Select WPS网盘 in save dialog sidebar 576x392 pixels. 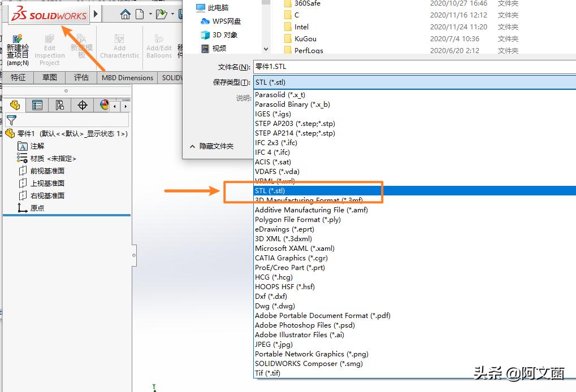click(x=221, y=21)
